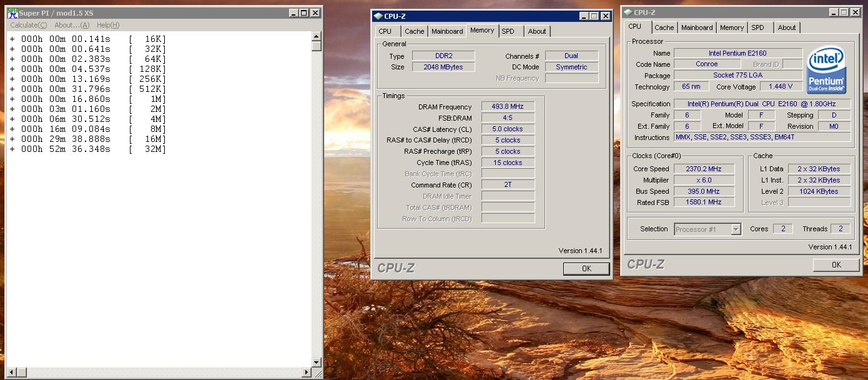The height and width of the screenshot is (380, 868).
Task: Click the Package field Socket 775 LGA
Action: coord(737,75)
